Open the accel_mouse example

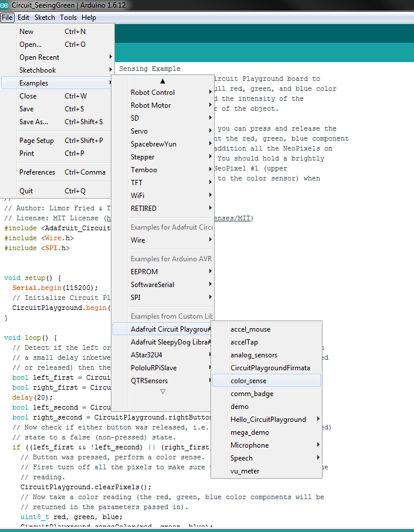[x=266, y=329]
